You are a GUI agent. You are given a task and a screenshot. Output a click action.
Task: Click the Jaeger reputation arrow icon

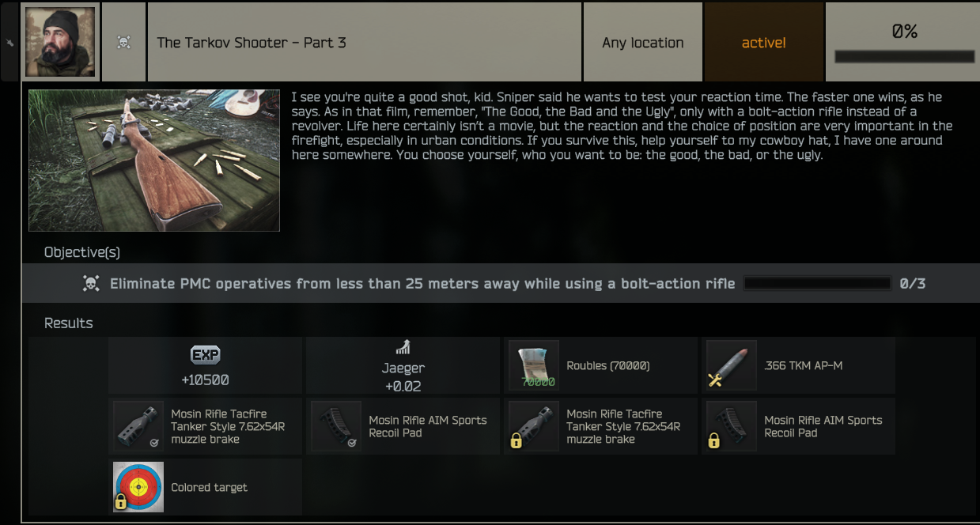pos(403,346)
